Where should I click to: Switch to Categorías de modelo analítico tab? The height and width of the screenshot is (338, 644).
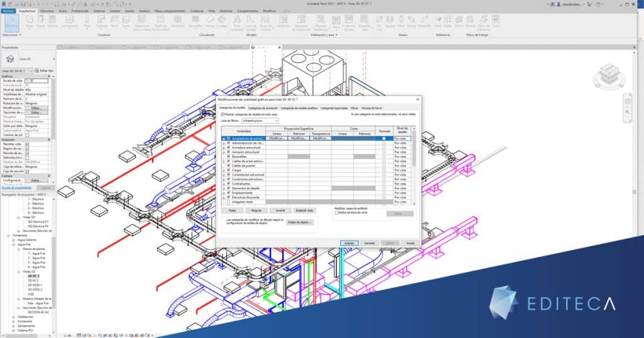coord(299,108)
